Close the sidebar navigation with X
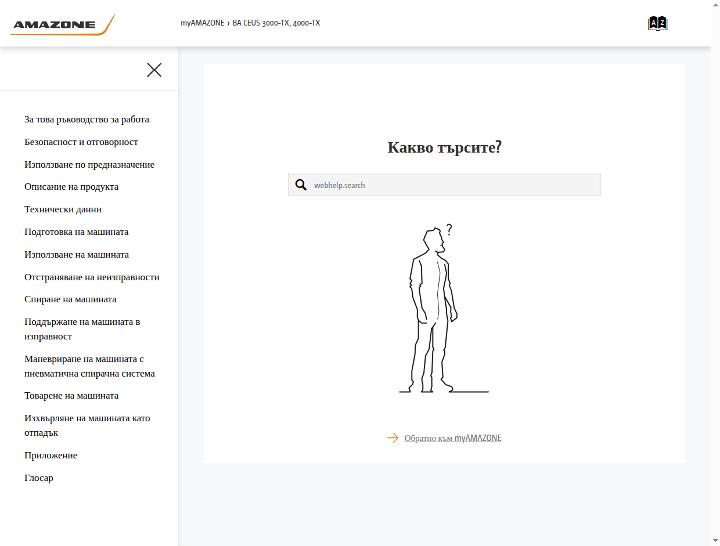 (154, 70)
